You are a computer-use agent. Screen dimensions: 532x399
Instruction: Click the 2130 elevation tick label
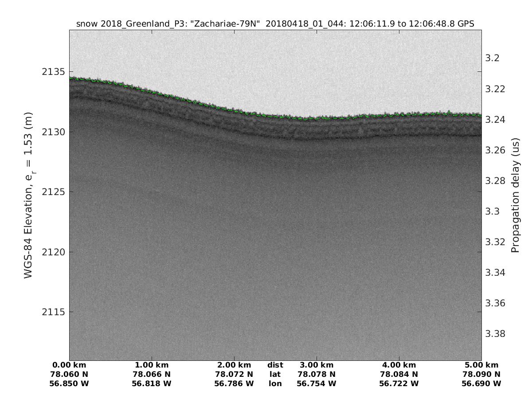click(x=54, y=132)
